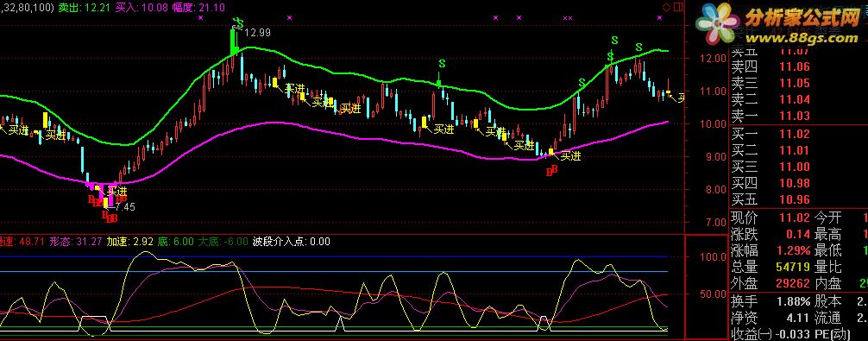Image resolution: width=868 pixels, height=341 pixels.
Task: Select the 形态: 31.27 indicator label
Action: (x=76, y=242)
